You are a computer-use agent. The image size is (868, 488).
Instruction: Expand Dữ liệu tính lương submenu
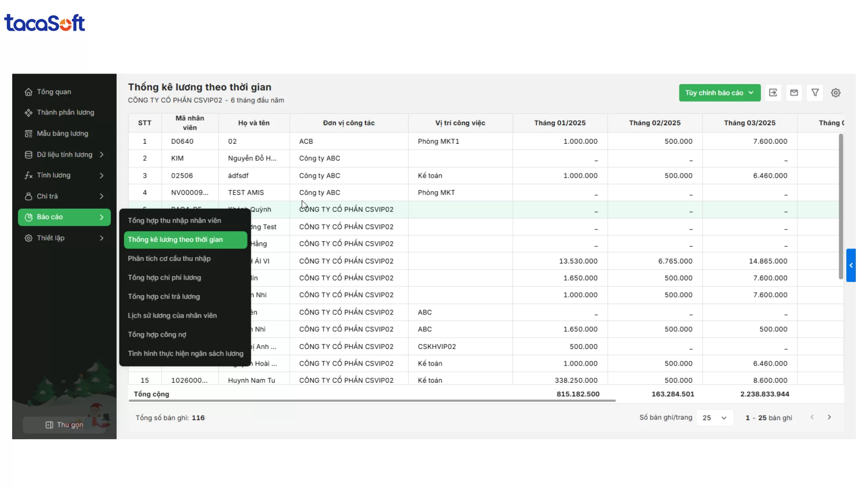click(x=102, y=155)
